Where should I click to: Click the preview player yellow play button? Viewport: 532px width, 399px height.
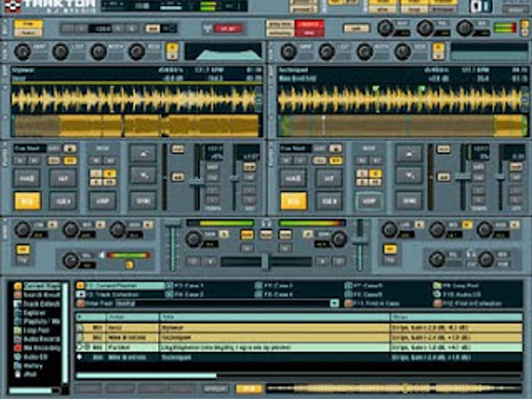point(249,388)
